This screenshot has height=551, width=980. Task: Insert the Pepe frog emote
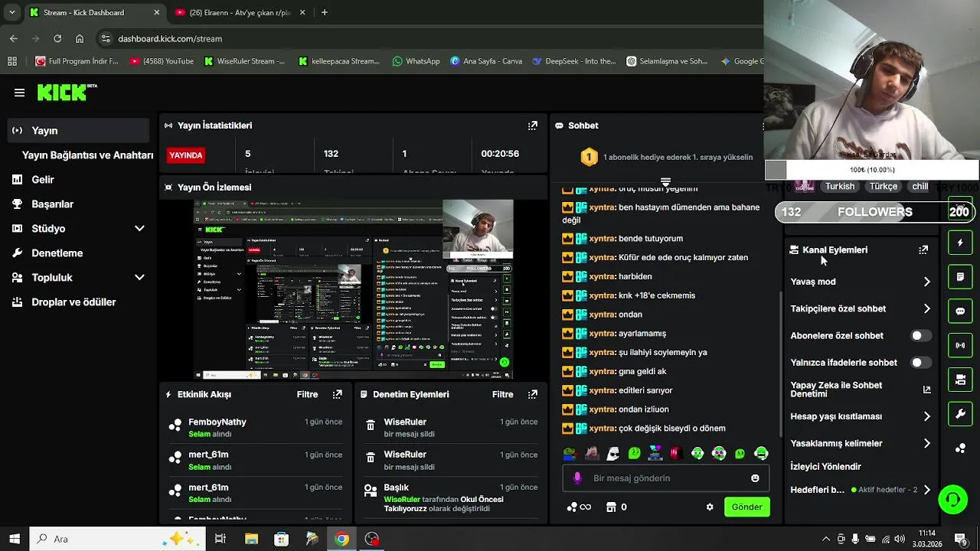click(570, 453)
